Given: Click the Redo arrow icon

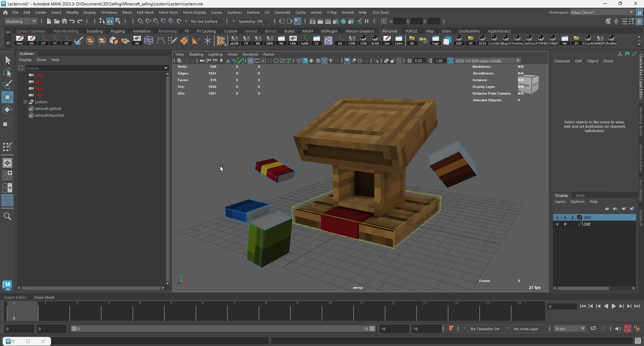Looking at the screenshot, I should coord(80,21).
